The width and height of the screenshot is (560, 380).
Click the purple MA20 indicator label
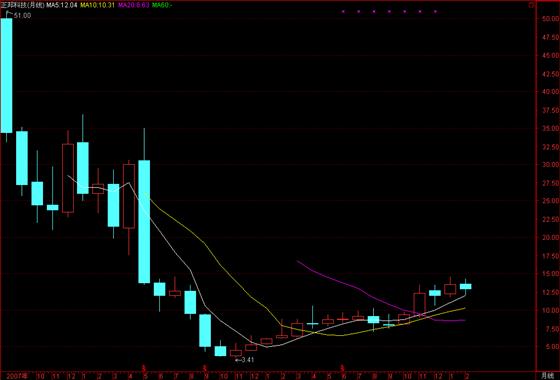[134, 5]
